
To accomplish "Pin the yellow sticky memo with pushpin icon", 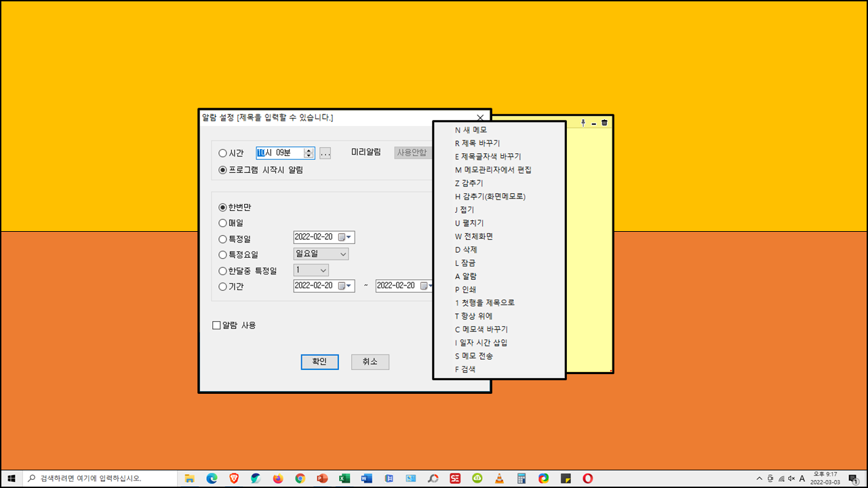I will (583, 123).
